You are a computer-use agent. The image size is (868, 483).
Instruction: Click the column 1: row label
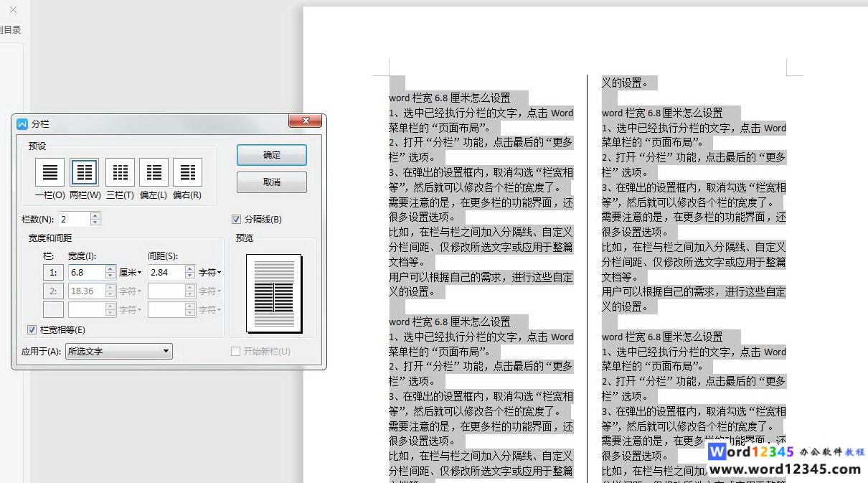point(53,273)
